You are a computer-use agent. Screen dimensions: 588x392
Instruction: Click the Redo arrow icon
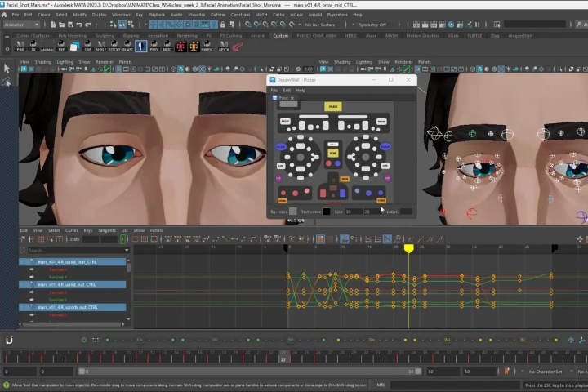(x=88, y=24)
